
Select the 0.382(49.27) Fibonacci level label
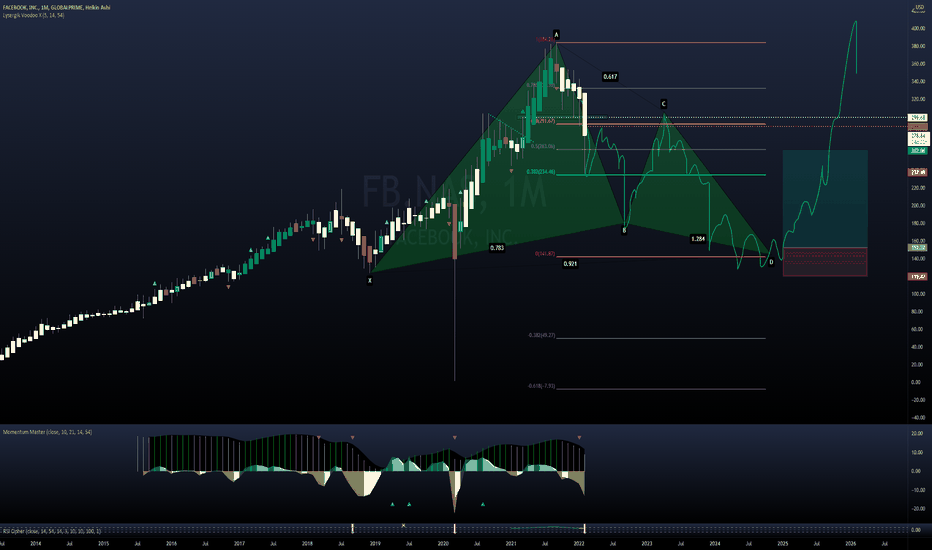[x=541, y=335]
